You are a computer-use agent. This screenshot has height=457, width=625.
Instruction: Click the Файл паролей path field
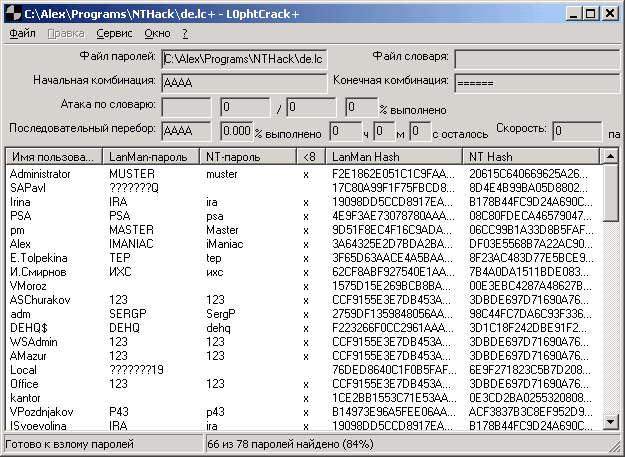tap(244, 59)
